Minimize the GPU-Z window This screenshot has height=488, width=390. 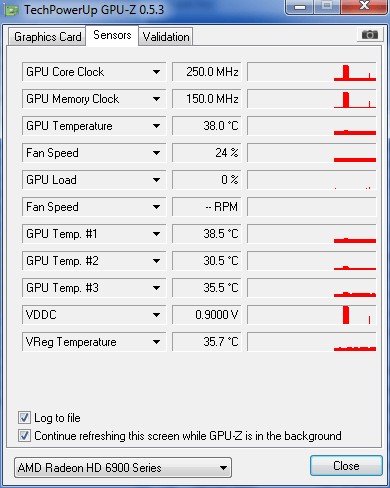click(299, 7)
